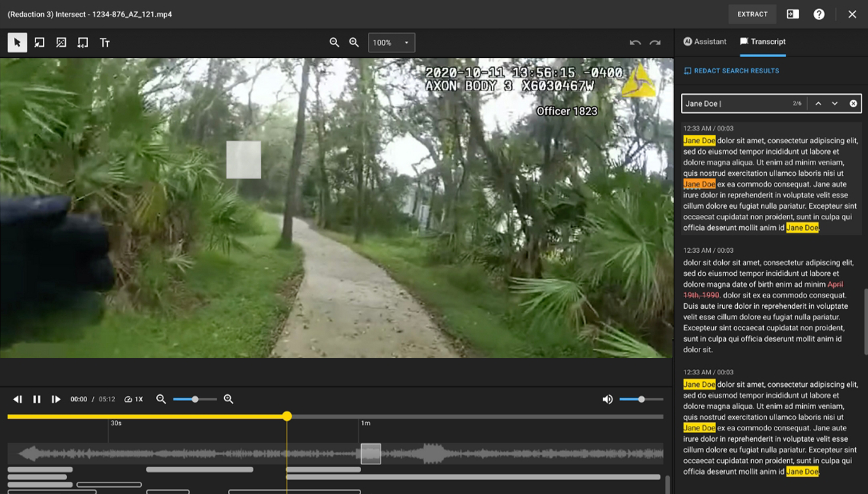This screenshot has height=494, width=868.
Task: Click the volume slider handle
Action: [641, 399]
